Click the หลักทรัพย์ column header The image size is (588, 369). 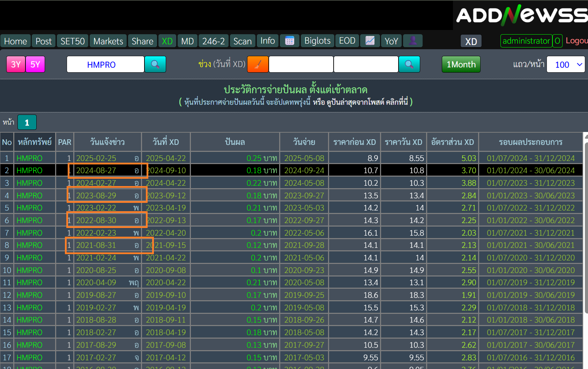pyautogui.click(x=35, y=142)
